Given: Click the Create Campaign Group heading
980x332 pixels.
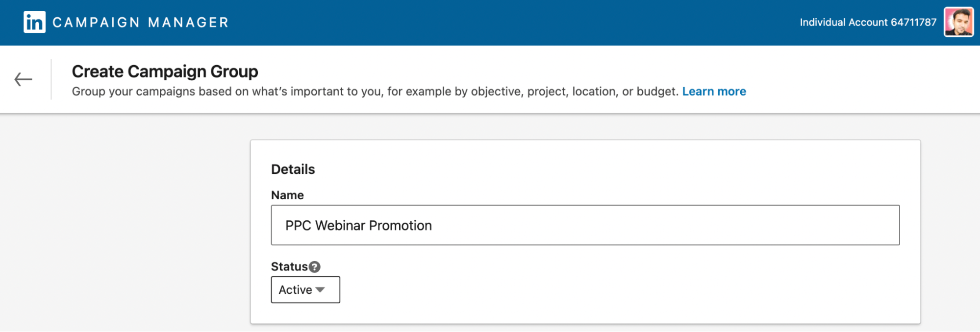Looking at the screenshot, I should point(165,71).
